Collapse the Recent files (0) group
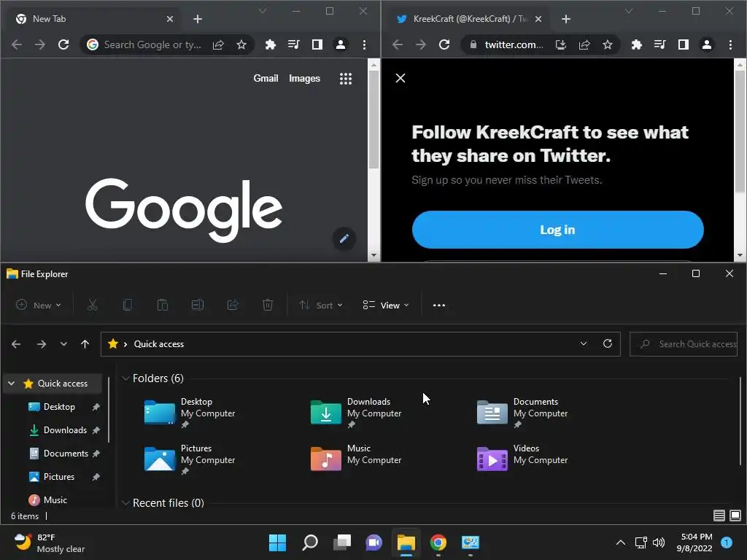This screenshot has height=560, width=747. tap(125, 503)
